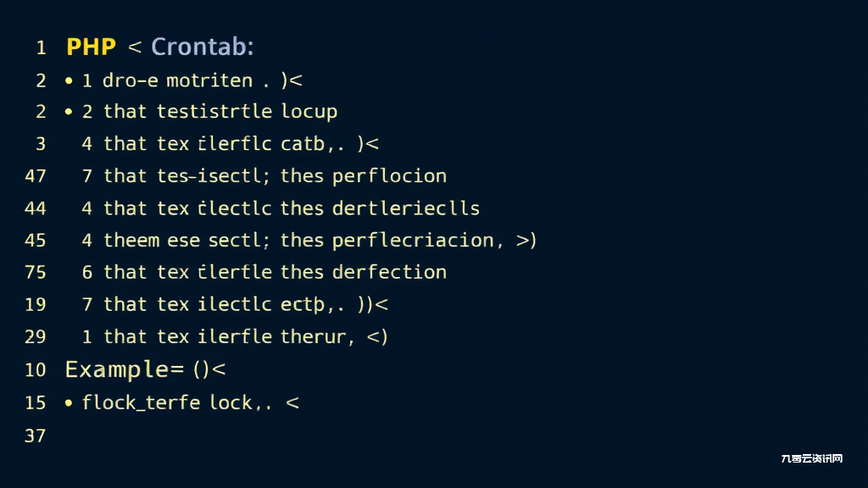Screen dimensions: 868x488
Task: Click the watermark logo at bottom right
Action: tap(811, 458)
